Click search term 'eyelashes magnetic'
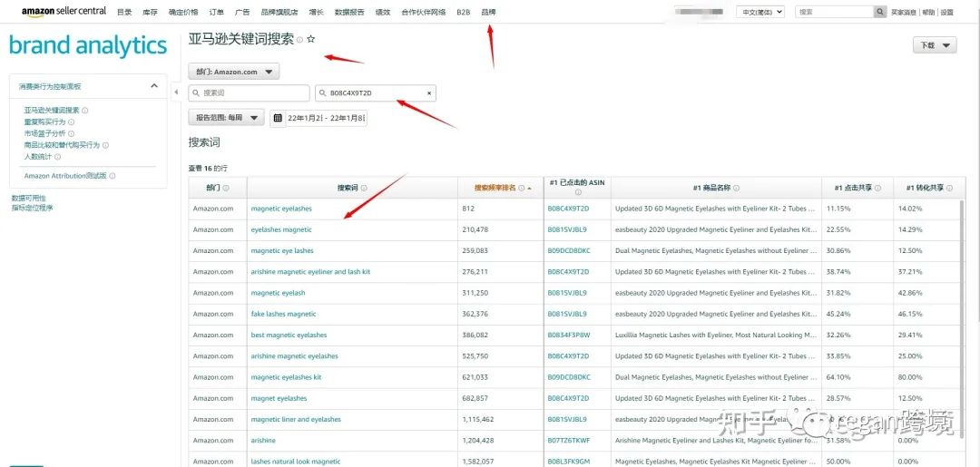Image resolution: width=980 pixels, height=467 pixels. 281,229
